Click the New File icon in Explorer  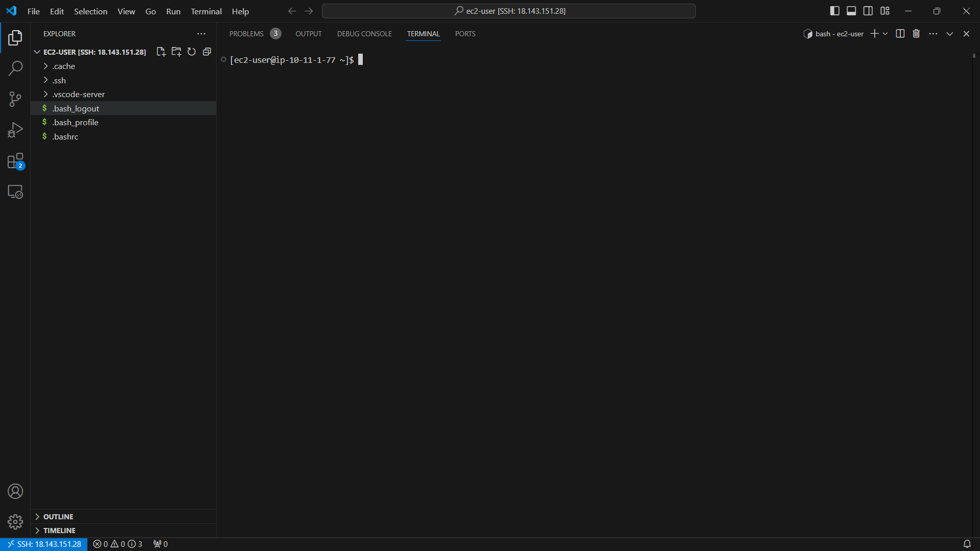[x=161, y=52]
